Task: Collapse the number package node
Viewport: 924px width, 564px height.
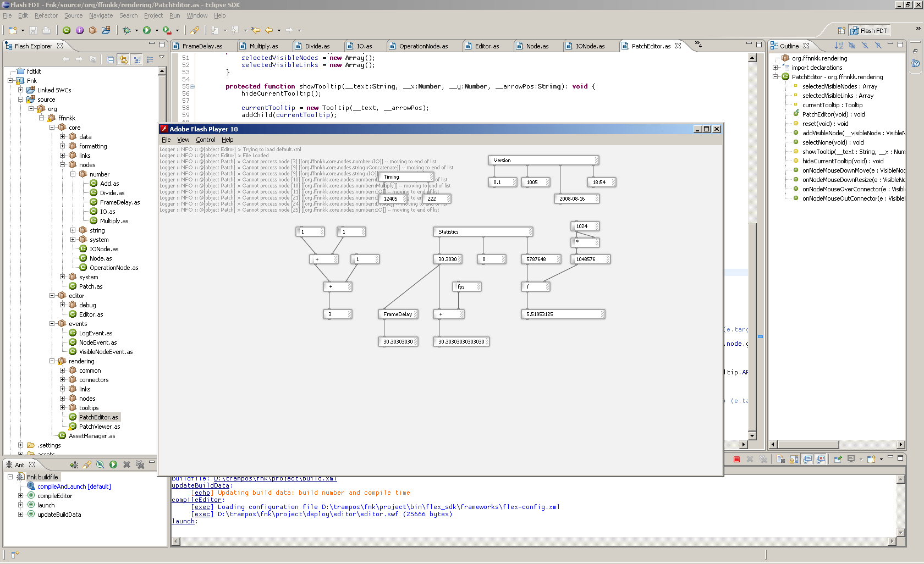Action: [73, 174]
